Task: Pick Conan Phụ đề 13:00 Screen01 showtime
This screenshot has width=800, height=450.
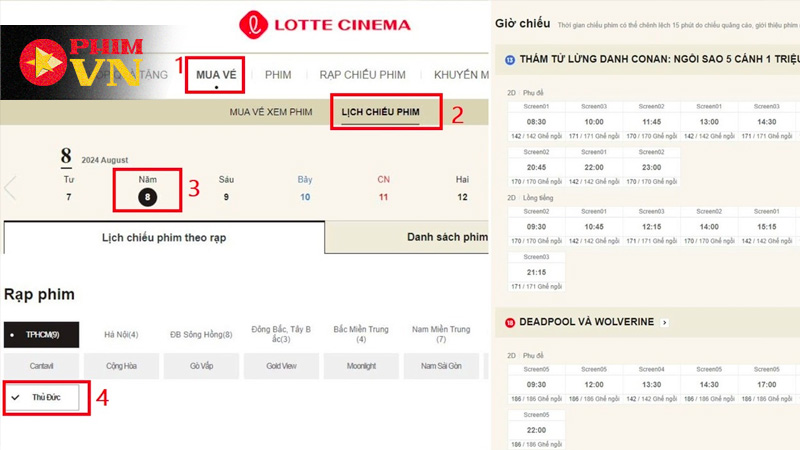Action: pos(709,122)
